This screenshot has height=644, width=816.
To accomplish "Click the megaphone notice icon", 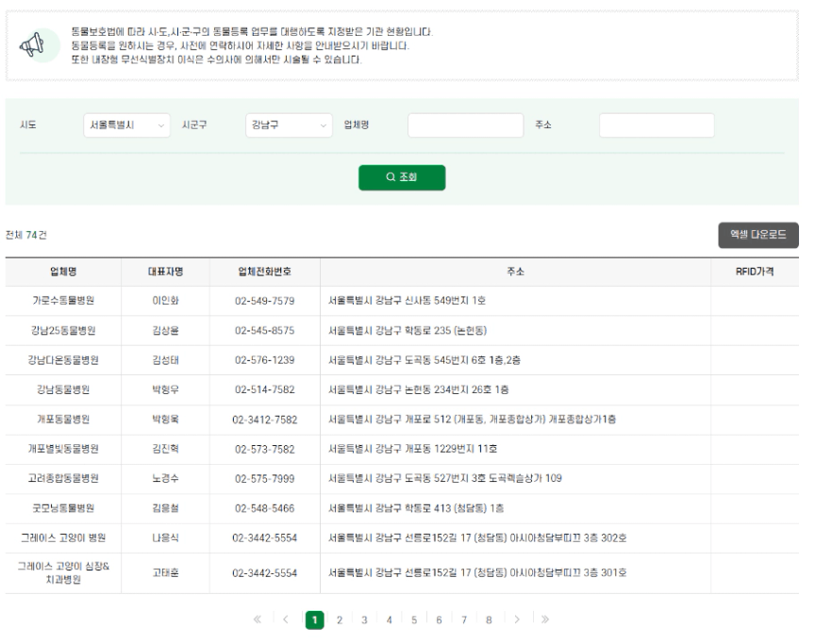I will (33, 46).
